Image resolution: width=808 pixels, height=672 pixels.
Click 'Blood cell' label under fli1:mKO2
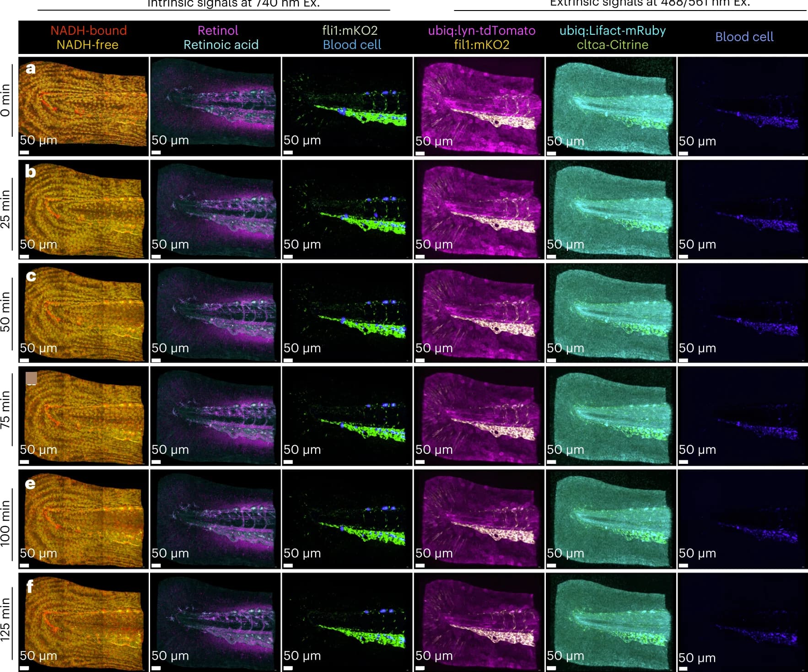point(352,44)
